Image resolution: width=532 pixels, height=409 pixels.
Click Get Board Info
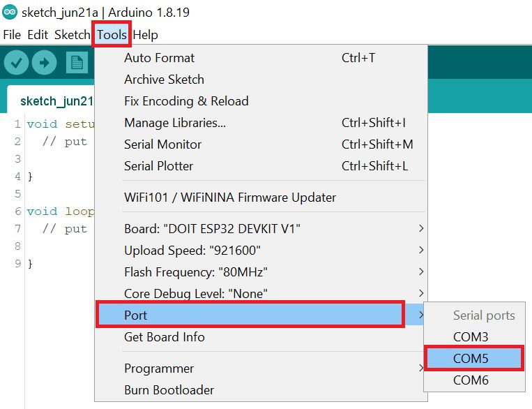click(x=165, y=337)
